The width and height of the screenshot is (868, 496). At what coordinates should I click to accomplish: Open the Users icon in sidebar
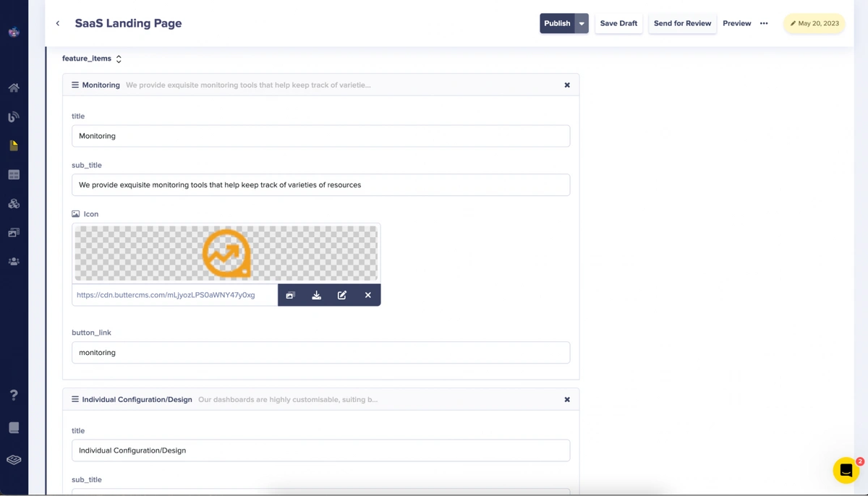14,262
